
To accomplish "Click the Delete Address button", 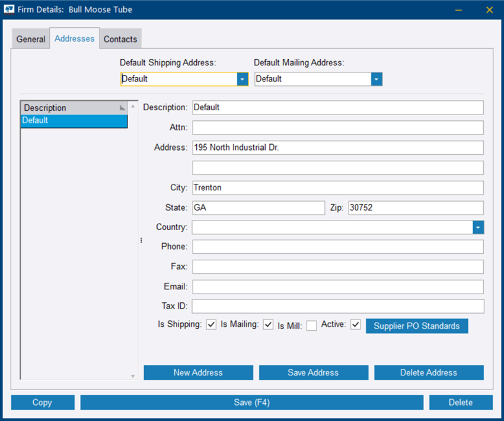I will (429, 372).
